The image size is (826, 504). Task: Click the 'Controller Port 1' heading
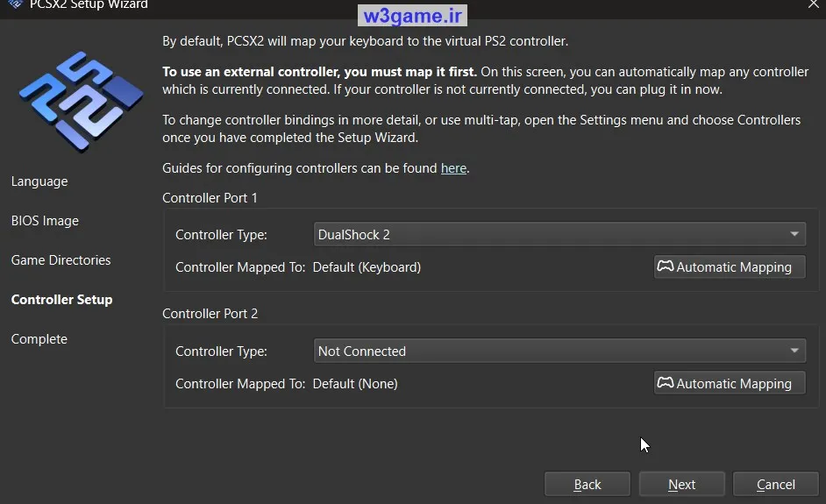coord(210,198)
